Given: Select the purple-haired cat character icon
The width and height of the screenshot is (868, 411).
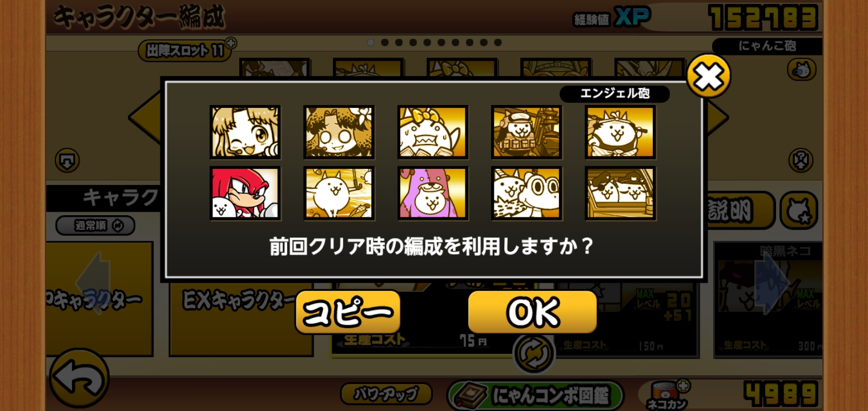Looking at the screenshot, I should 433,194.
